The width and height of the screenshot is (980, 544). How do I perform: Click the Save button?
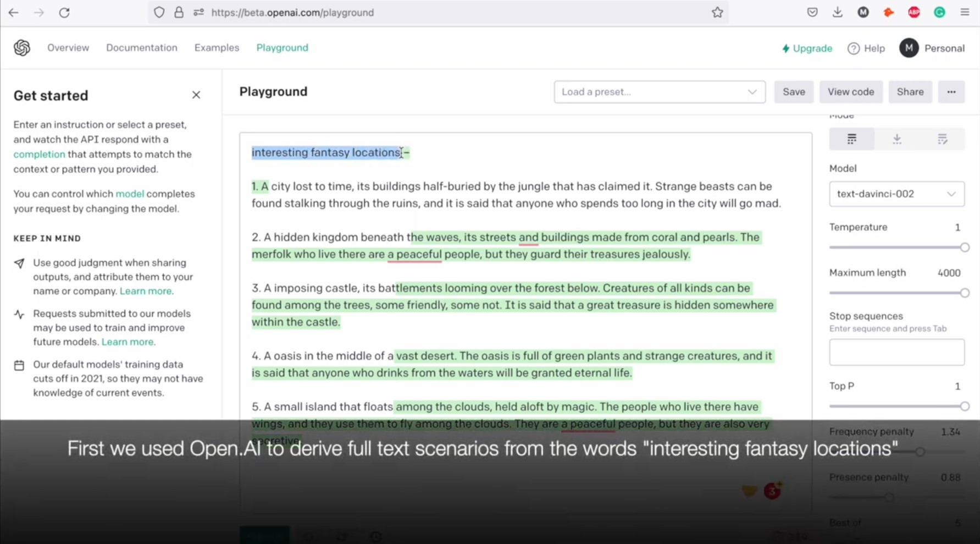(794, 92)
